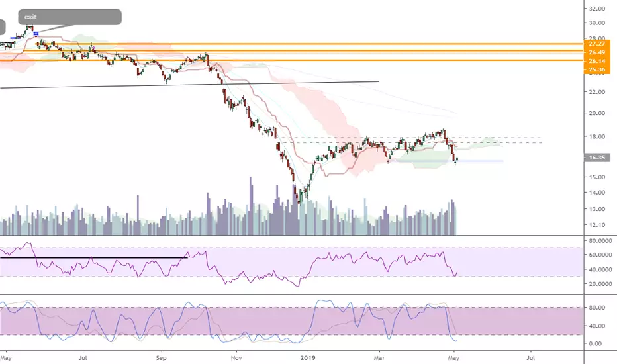Select the small pink arrow marker near July
This screenshot has width=617, height=364.
tap(93, 48)
